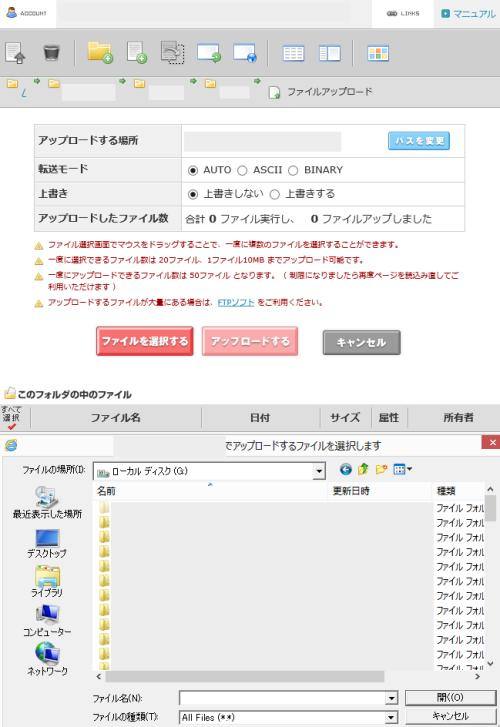Viewport: 500px width, 727px height.
Task: Click scroll right arrow of file list
Action: (x=478, y=676)
